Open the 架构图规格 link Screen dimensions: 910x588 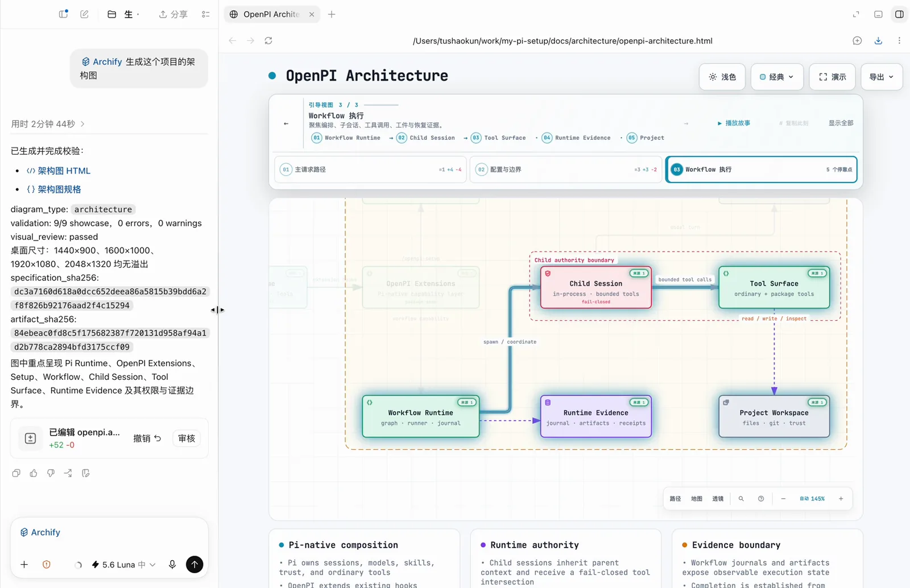[54, 189]
